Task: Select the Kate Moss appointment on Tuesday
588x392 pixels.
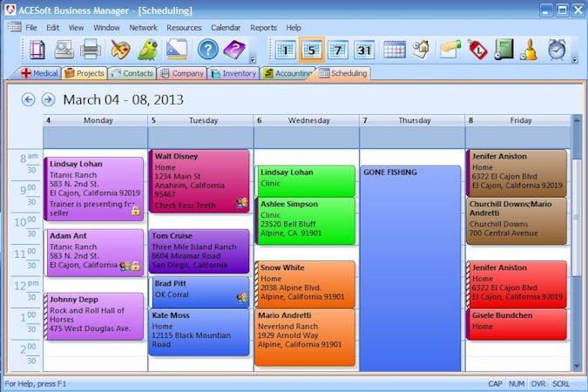Action: [x=199, y=333]
